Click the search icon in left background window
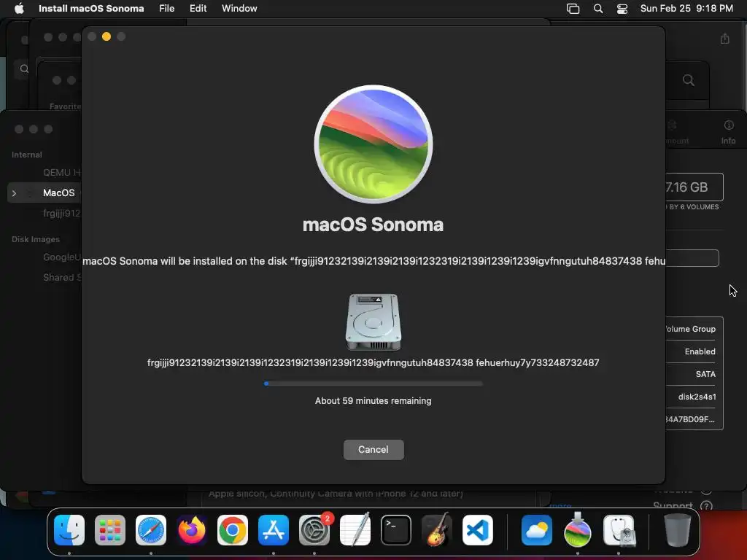The image size is (747, 560). point(24,69)
